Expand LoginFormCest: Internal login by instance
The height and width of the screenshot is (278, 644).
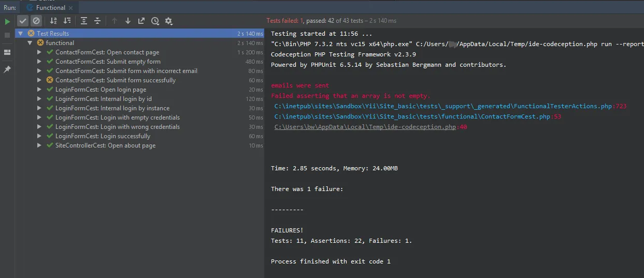[x=39, y=108]
